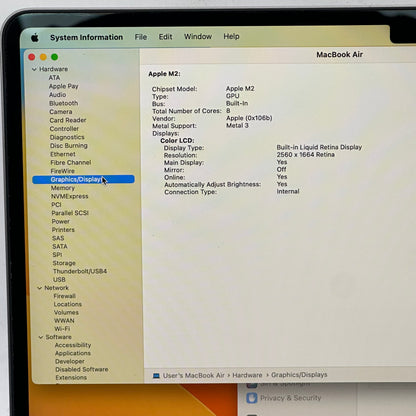
Task: Select Bluetooth in the sidebar
Action: (63, 103)
